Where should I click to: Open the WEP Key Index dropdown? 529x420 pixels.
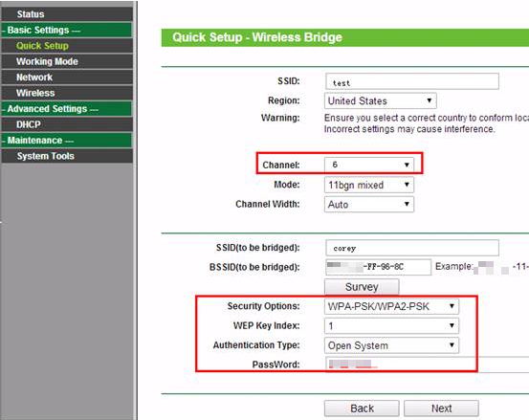[x=391, y=325]
